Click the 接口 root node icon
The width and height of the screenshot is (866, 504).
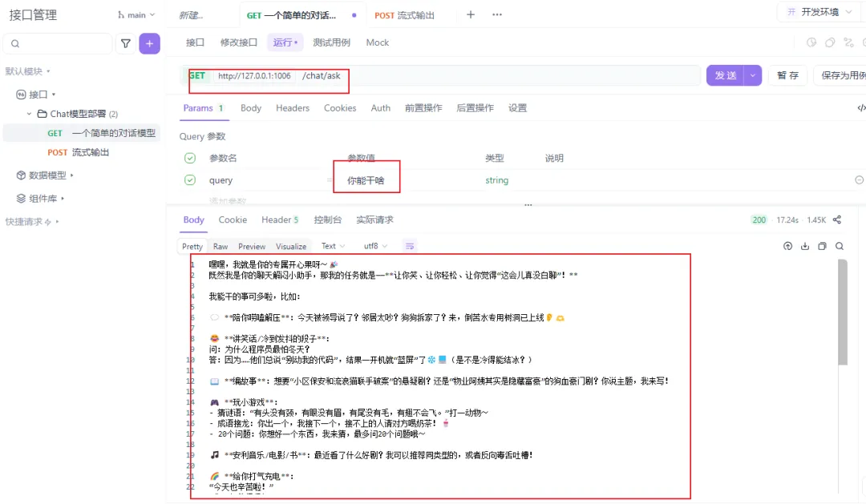point(21,95)
